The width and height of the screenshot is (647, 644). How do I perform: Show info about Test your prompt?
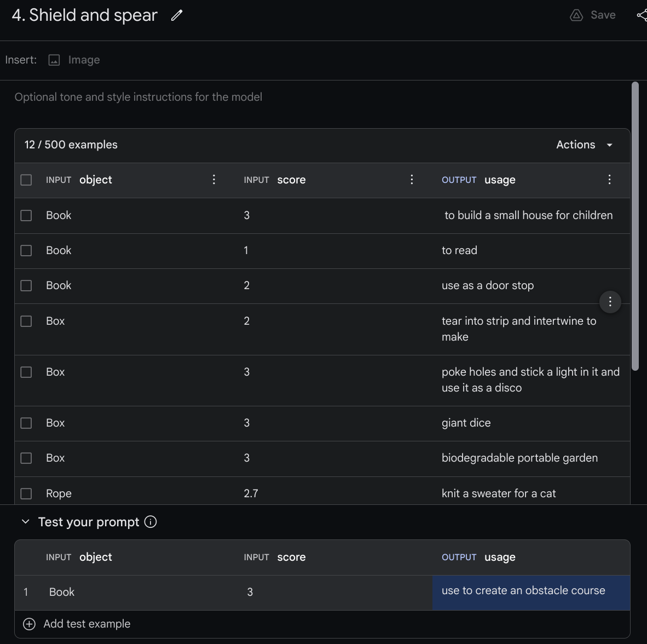tap(151, 522)
